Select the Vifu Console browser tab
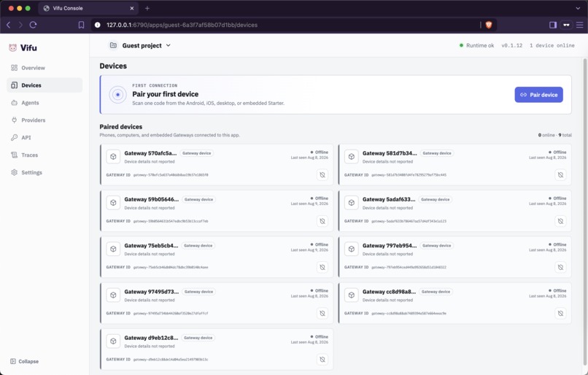This screenshot has height=375, width=588. pos(88,8)
